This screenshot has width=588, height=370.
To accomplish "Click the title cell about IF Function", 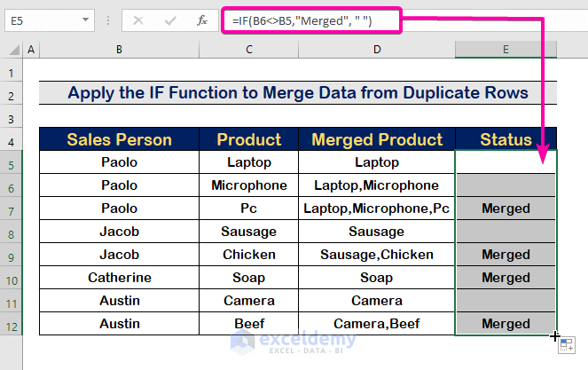I will (x=298, y=92).
